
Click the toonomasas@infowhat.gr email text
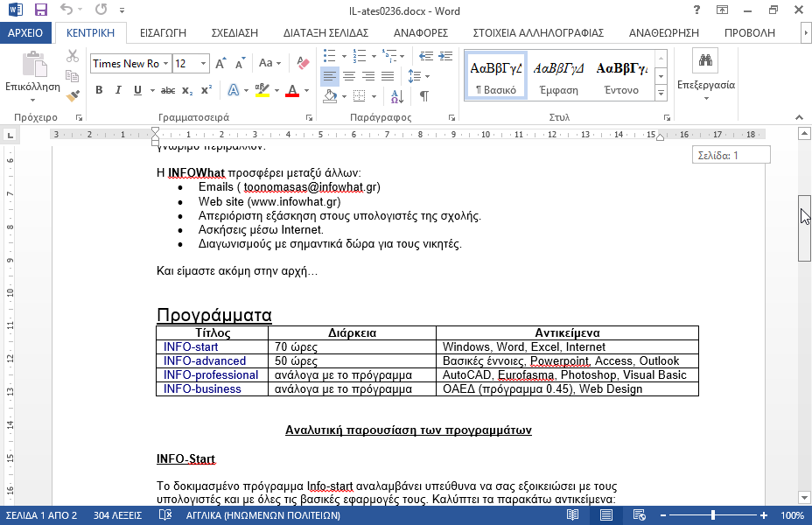311,187
